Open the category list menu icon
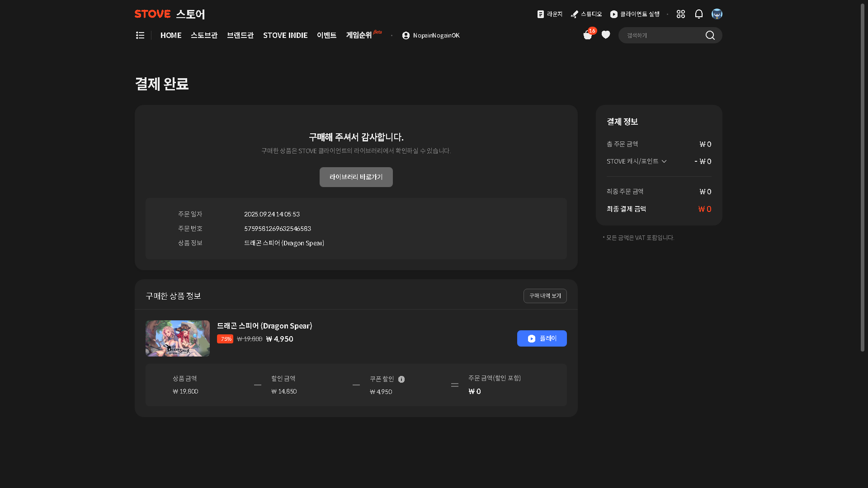Screen dimensions: 868x488 [x=140, y=35]
